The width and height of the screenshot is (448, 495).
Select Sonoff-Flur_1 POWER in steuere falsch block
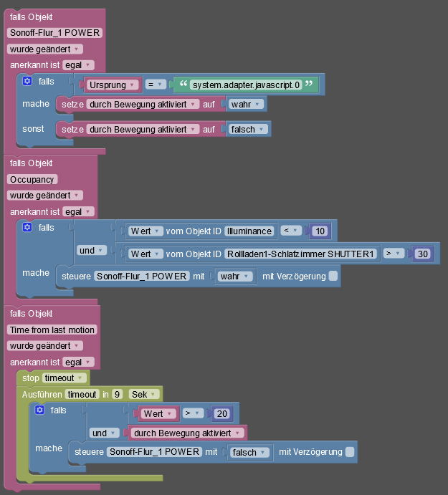[155, 452]
